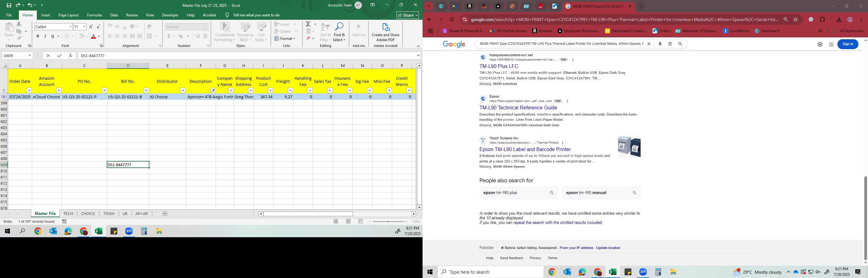Apply the red font color swatch
Image resolution: width=868 pixels, height=278 pixels.
(93, 36)
